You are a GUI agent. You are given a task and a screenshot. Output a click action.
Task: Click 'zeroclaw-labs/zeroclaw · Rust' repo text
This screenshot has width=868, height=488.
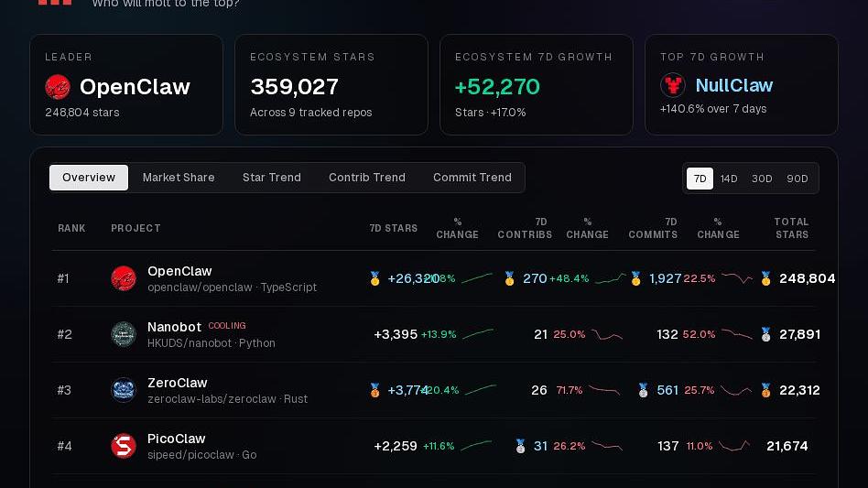(227, 399)
